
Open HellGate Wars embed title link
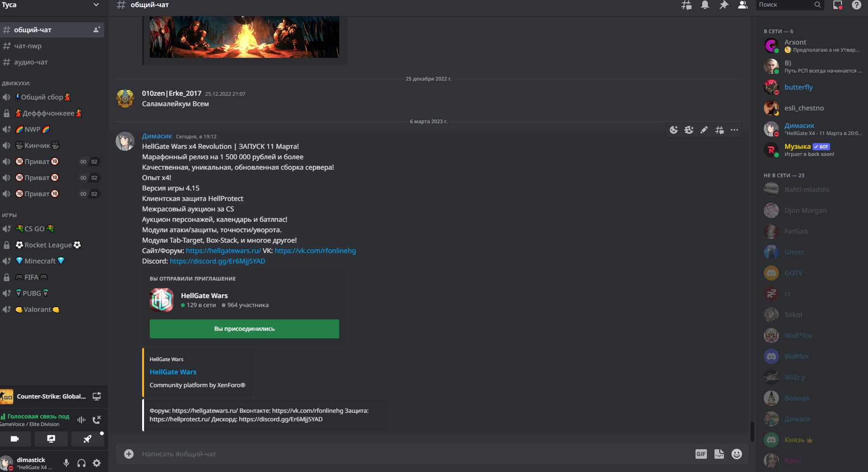tap(173, 372)
